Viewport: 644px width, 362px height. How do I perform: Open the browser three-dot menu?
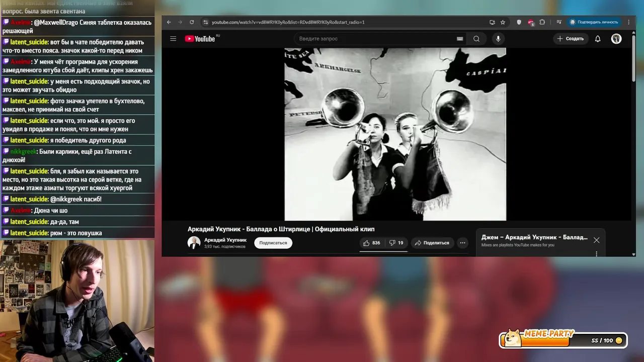(629, 22)
